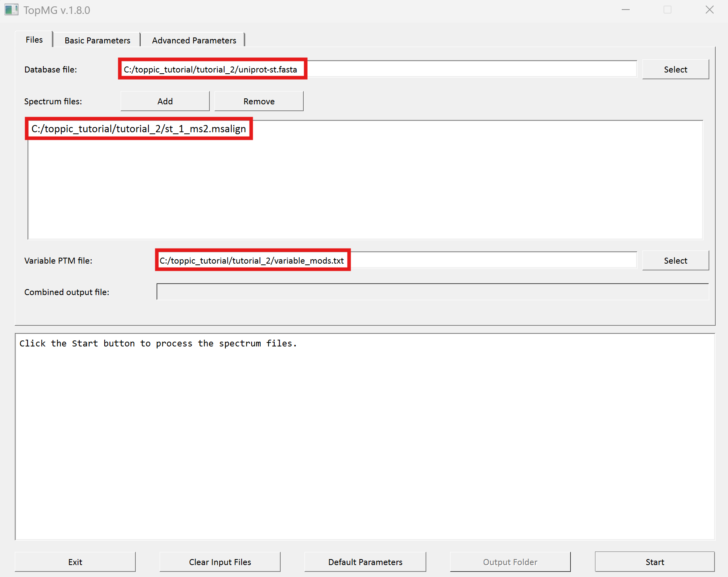Click the Database file path field
Image resolution: width=728 pixels, height=577 pixels.
377,69
